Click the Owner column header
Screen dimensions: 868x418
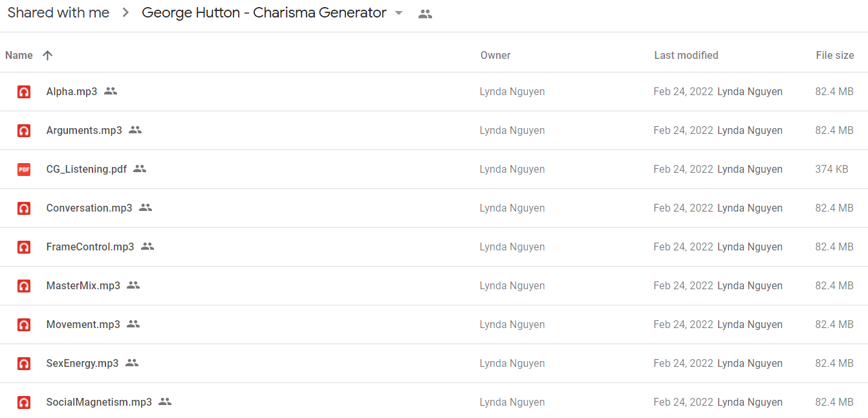(x=495, y=56)
